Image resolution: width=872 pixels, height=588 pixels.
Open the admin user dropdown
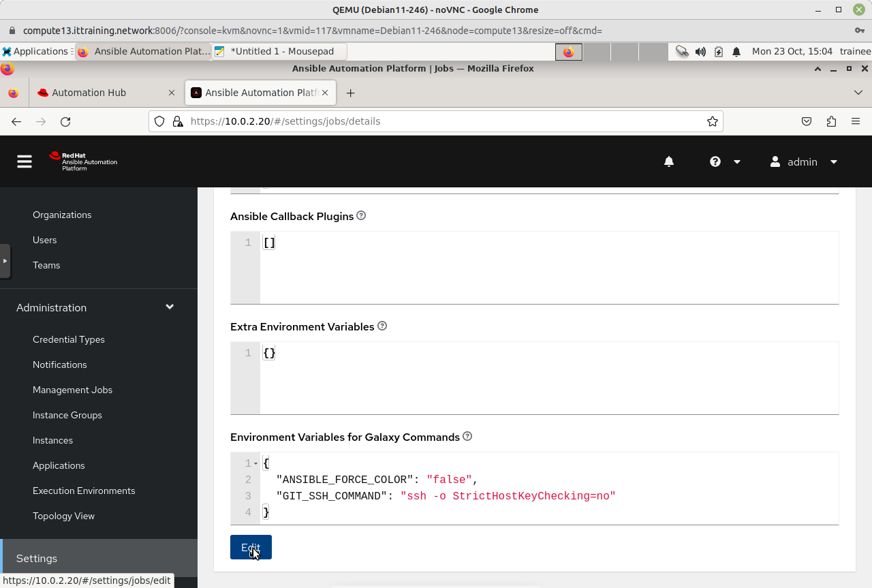point(804,161)
